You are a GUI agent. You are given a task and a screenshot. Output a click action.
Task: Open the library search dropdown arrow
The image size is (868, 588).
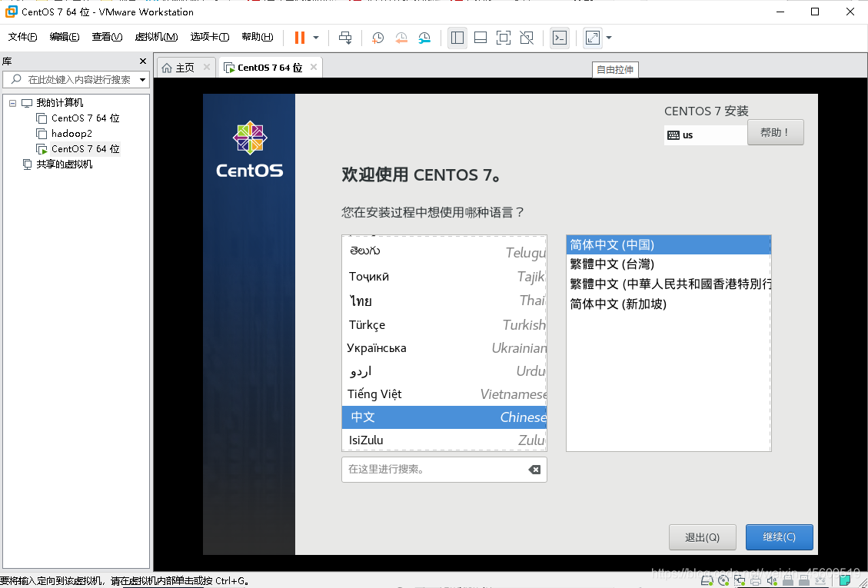click(143, 80)
